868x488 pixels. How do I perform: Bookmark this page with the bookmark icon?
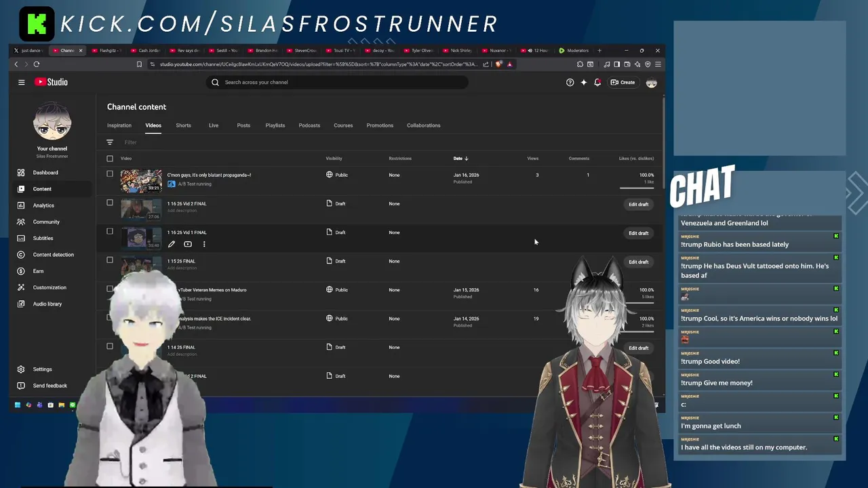tap(139, 64)
